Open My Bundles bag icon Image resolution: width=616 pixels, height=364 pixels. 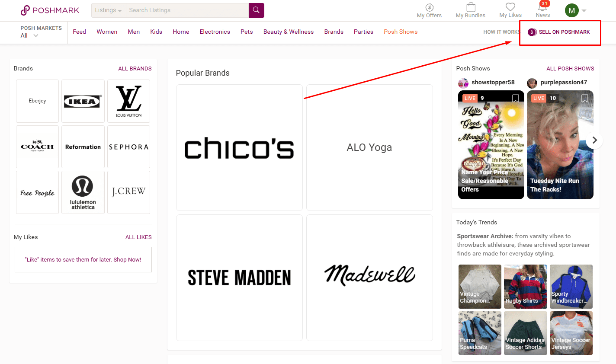tap(471, 7)
